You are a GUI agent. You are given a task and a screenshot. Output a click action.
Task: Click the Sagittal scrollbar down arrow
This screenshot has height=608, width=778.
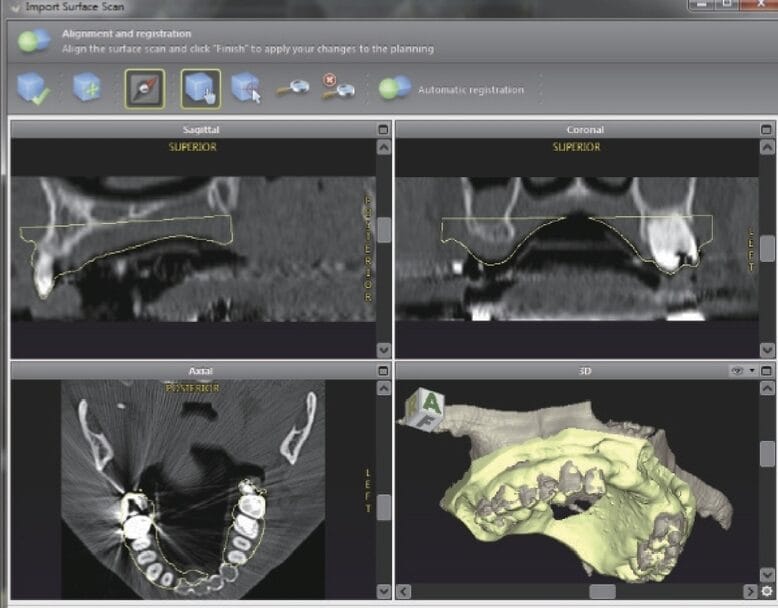384,349
